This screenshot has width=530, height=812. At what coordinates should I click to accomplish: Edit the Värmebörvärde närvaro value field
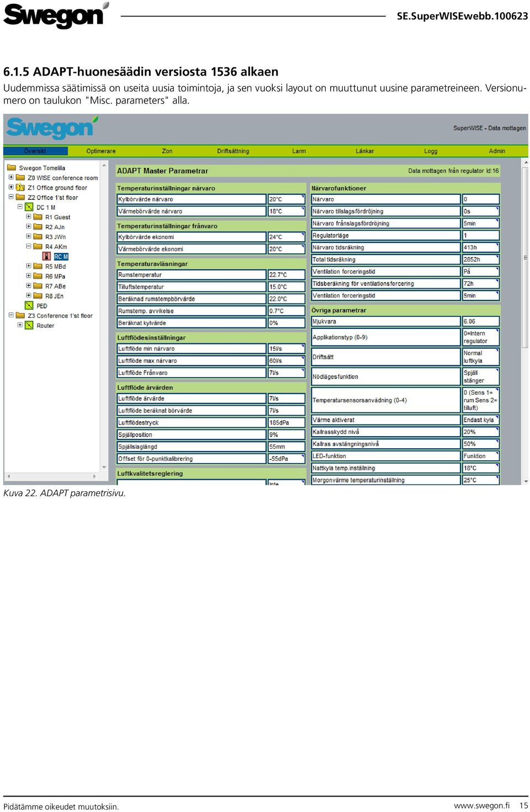(287, 211)
